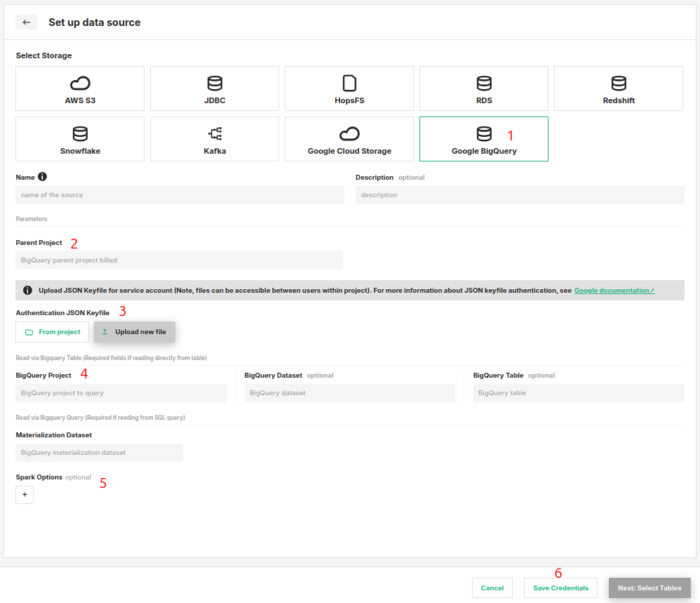Click the Snowflake storage icon
Image resolution: width=700 pixels, height=603 pixels.
click(79, 133)
